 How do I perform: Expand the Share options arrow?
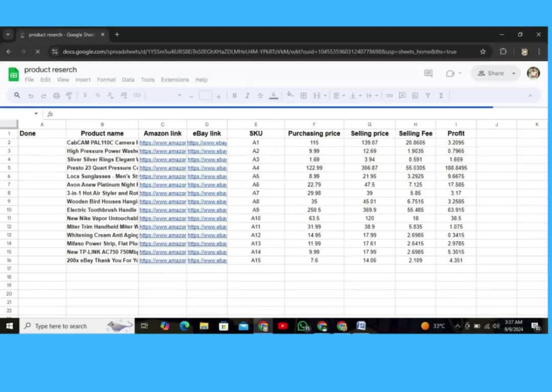pos(514,73)
